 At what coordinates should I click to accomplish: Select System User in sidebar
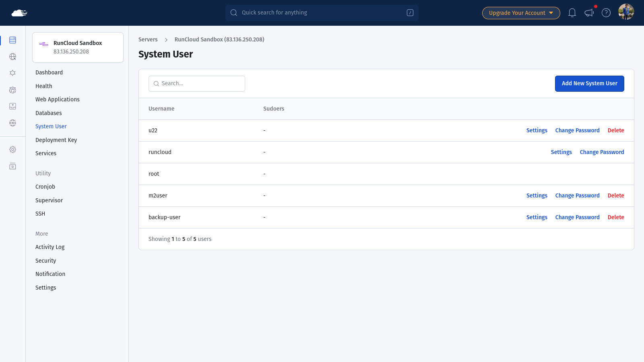(x=51, y=126)
